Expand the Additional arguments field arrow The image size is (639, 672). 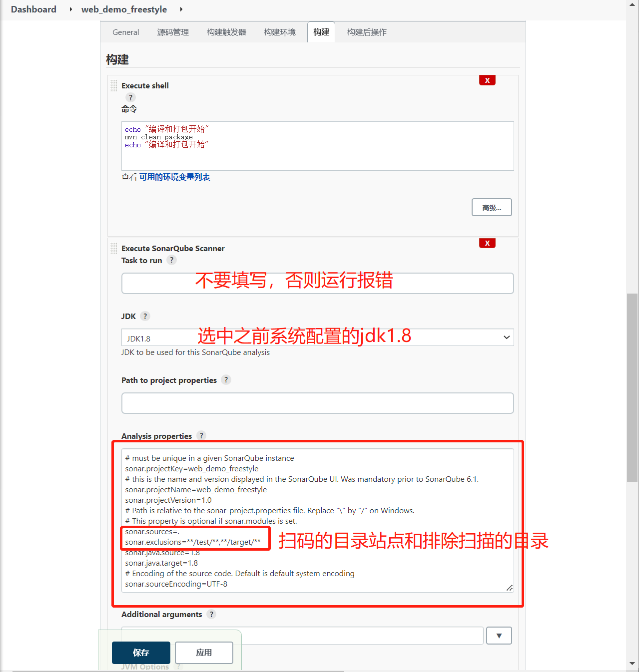[499, 636]
